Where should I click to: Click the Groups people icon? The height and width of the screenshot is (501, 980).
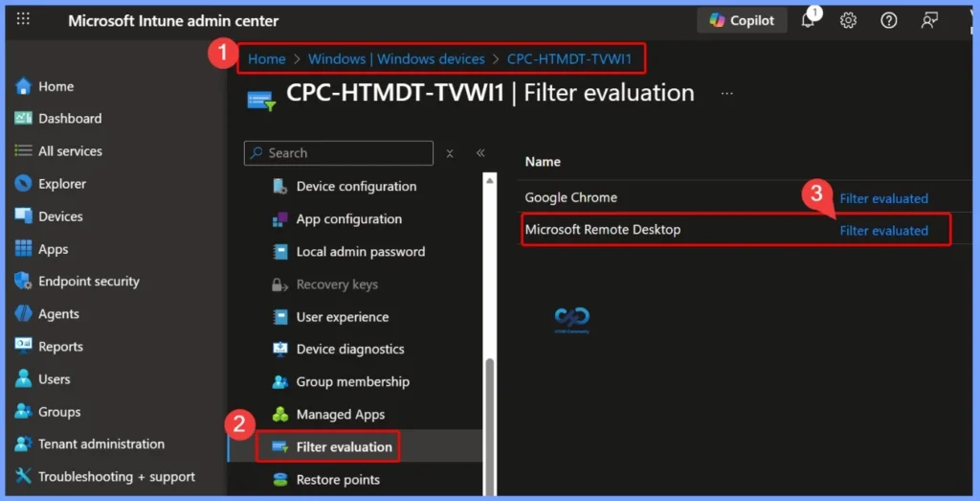point(23,412)
